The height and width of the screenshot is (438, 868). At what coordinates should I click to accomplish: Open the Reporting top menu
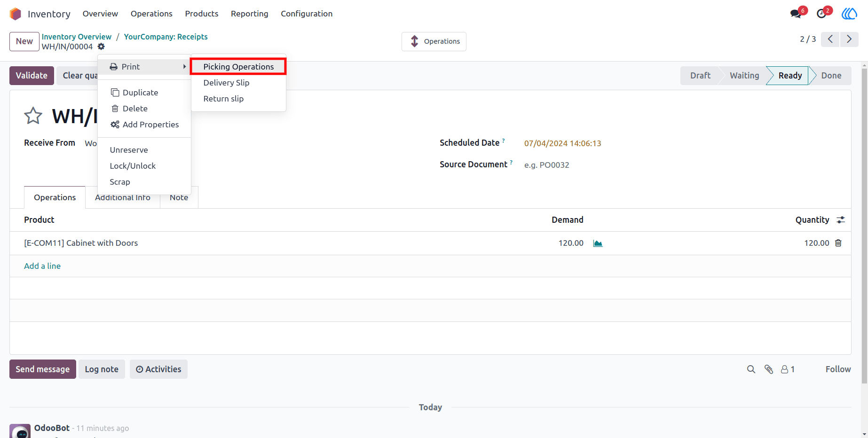tap(249, 14)
